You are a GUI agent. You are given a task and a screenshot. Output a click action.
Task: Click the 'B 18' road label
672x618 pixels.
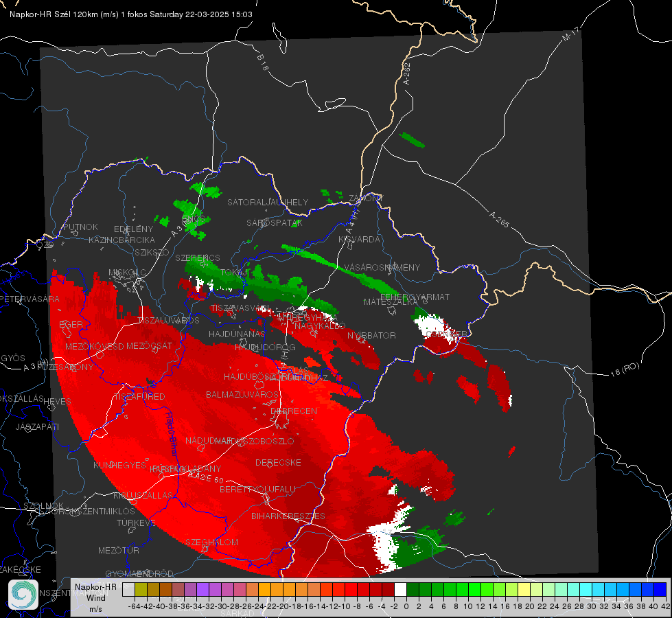pyautogui.click(x=263, y=62)
